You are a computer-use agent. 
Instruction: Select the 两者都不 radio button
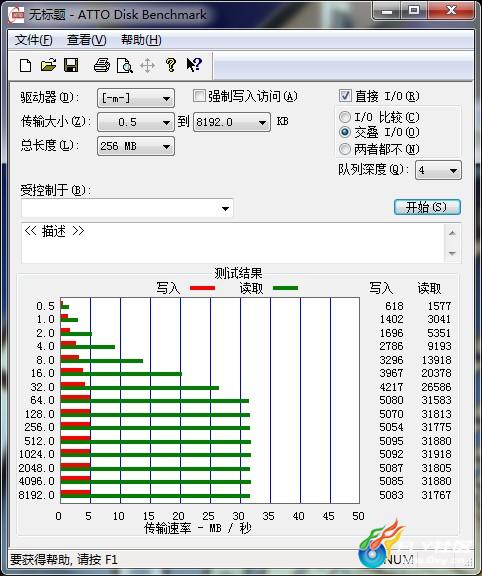point(345,149)
